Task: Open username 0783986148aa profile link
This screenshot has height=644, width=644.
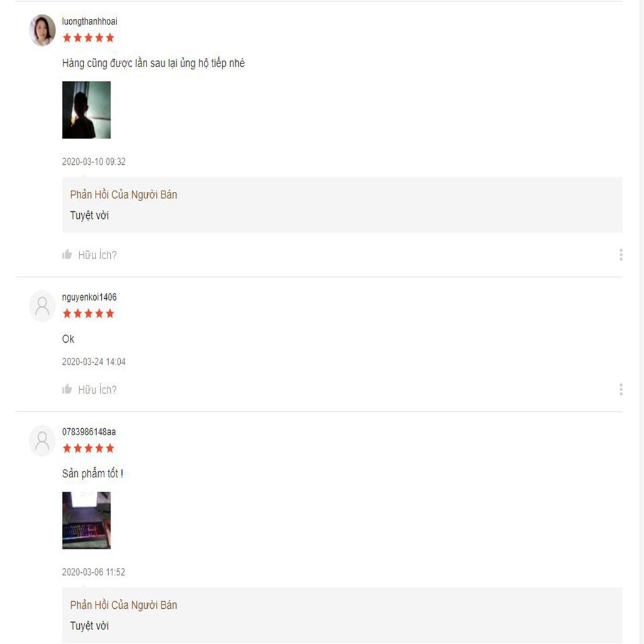Action: pyautogui.click(x=89, y=431)
